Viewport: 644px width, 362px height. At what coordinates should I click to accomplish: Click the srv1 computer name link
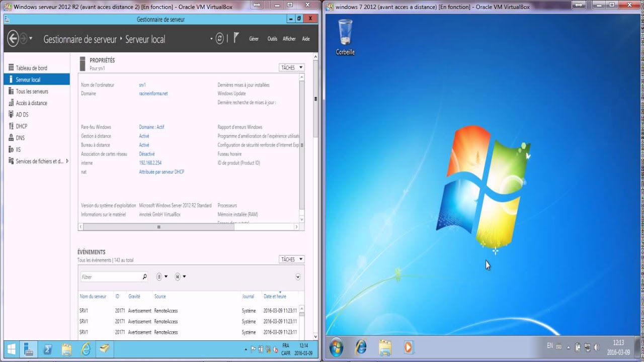[x=142, y=85]
